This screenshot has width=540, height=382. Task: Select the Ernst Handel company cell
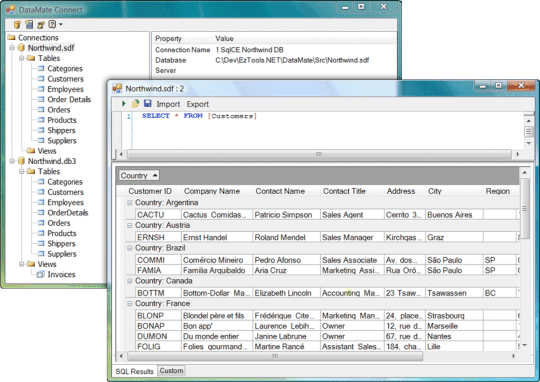(x=217, y=237)
